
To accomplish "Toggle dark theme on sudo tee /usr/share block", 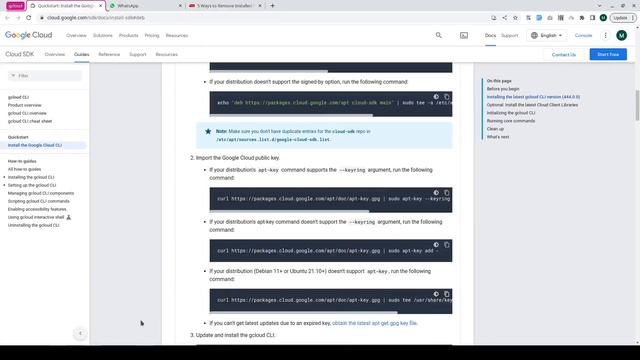I will tap(436, 294).
